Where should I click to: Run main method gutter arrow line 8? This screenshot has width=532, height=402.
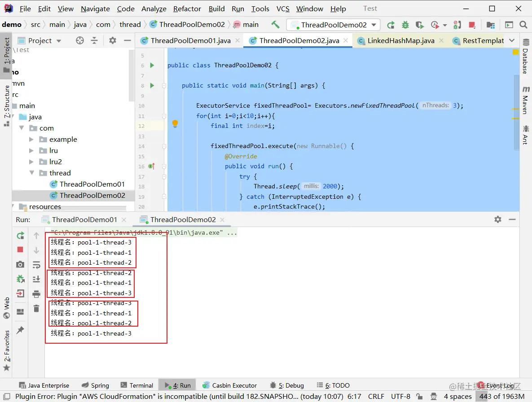pos(152,85)
